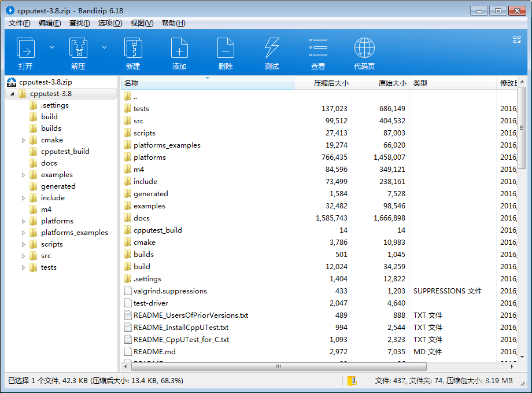Open the dropdown arrow next to Open (打开)

pyautogui.click(x=51, y=47)
